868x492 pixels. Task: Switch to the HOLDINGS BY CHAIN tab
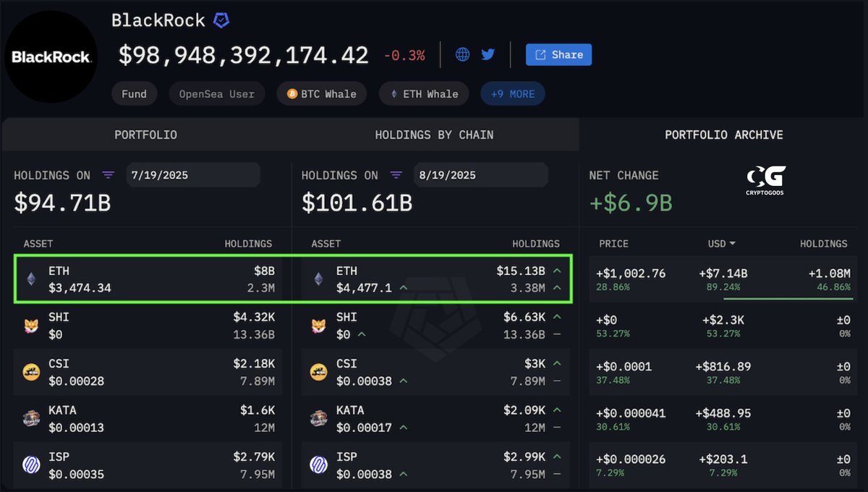pyautogui.click(x=434, y=135)
